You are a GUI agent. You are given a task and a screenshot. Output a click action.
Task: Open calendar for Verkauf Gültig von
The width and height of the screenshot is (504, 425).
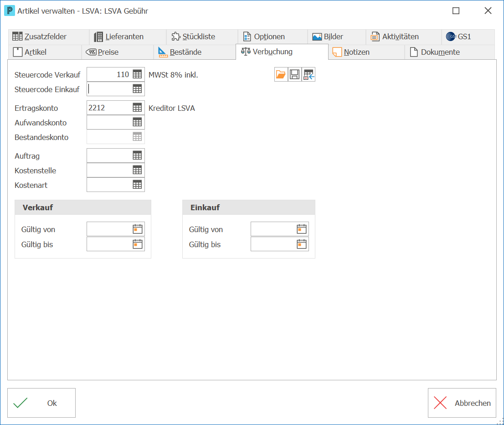pos(138,229)
